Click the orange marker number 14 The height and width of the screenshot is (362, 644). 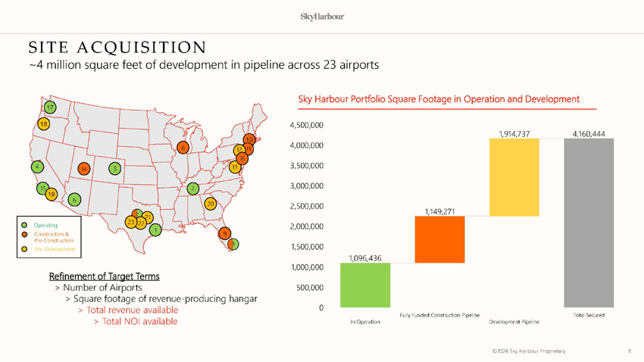click(84, 168)
